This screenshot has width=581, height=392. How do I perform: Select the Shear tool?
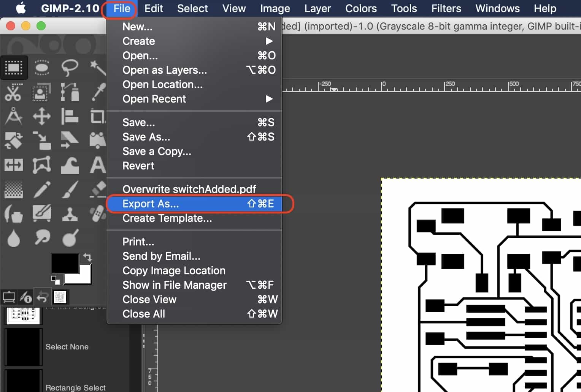coord(70,141)
